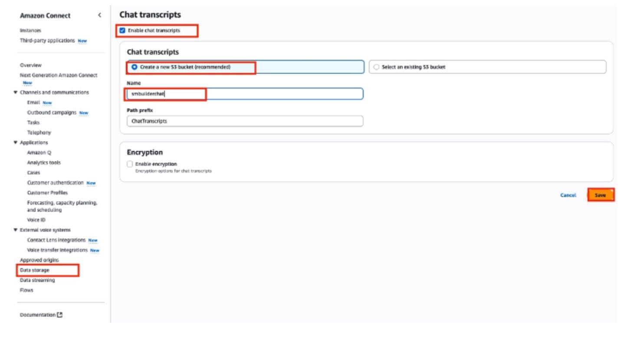
Task: Click the Save button
Action: tap(600, 195)
